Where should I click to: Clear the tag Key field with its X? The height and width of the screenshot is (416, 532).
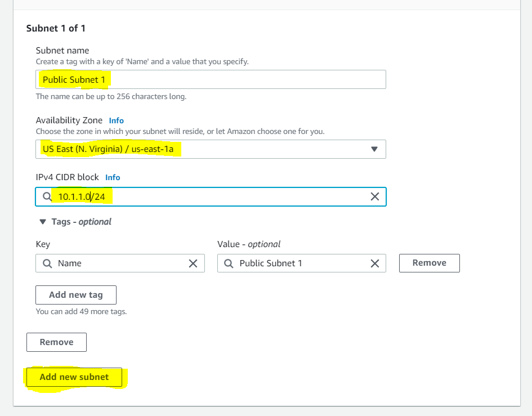(x=193, y=263)
